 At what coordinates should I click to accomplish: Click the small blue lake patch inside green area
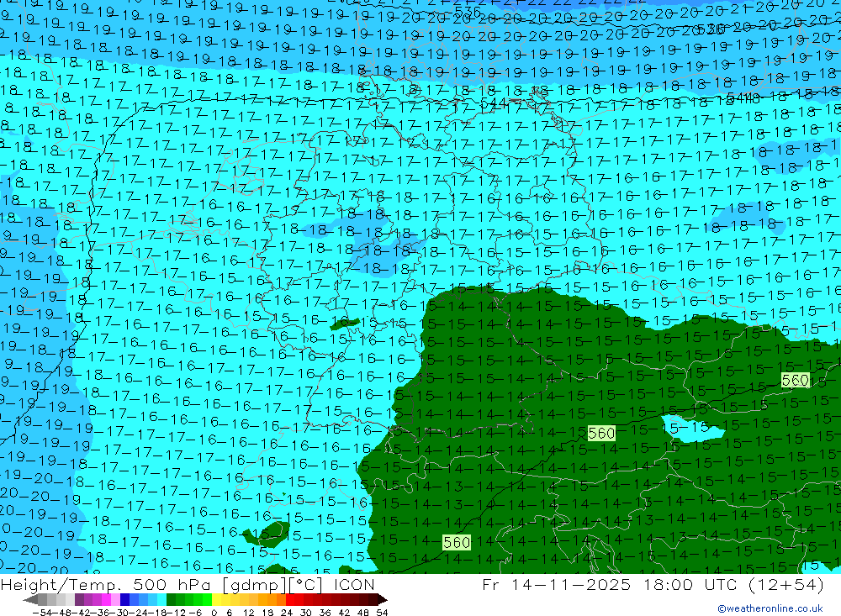coord(692,428)
